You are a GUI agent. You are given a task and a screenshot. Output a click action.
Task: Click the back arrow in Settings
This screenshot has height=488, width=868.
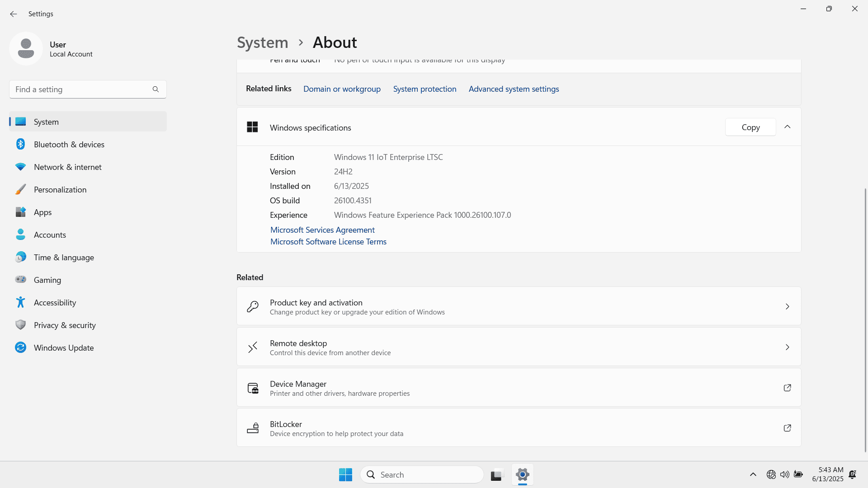(x=14, y=14)
